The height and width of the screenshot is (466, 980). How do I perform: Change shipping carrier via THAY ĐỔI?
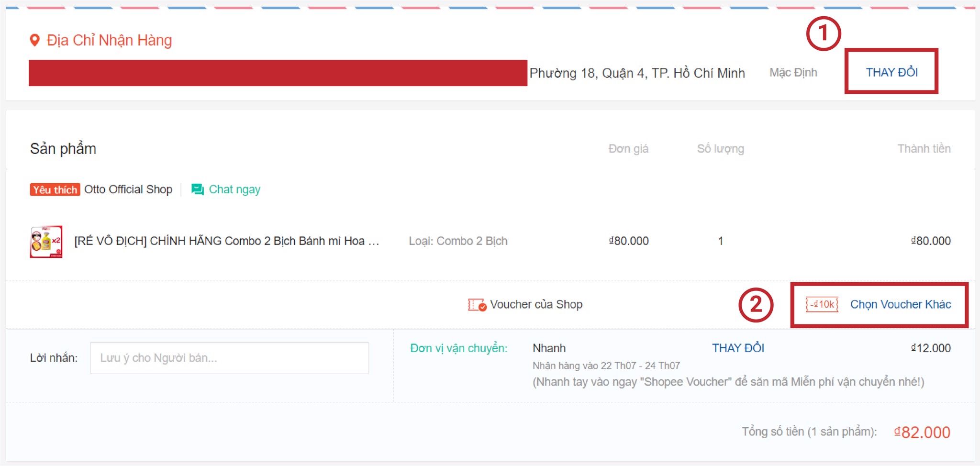click(x=738, y=348)
